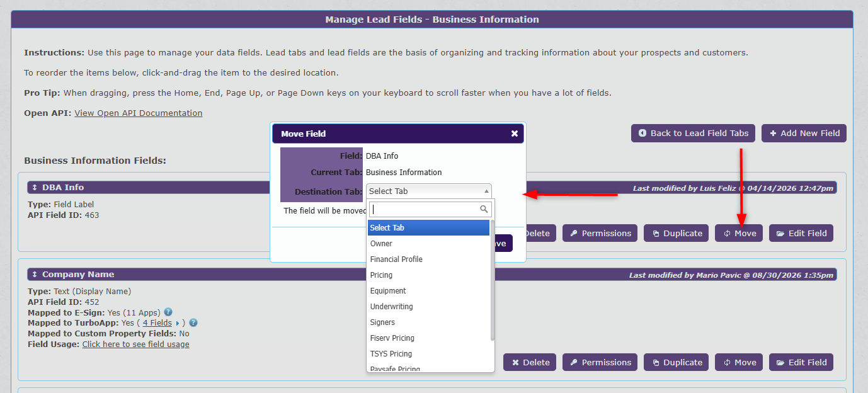
Task: Edit the Company Name field
Action: pos(801,362)
